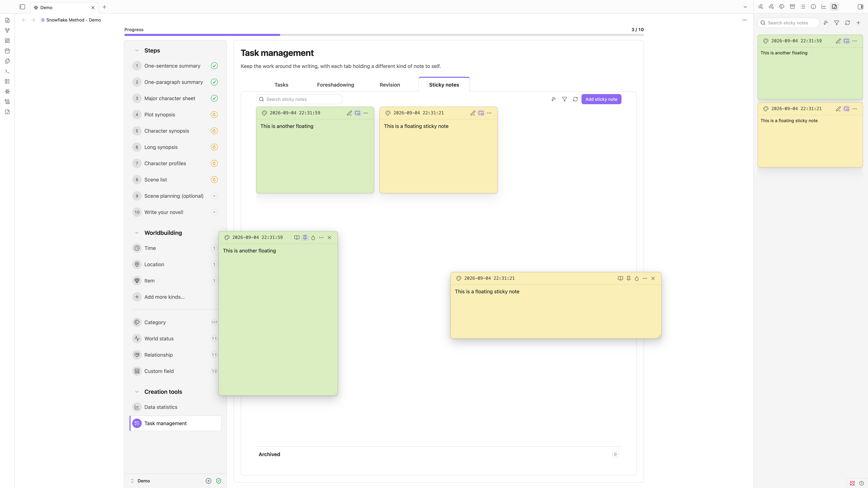Sort sticky notes in main panel
The width and height of the screenshot is (868, 488).
(x=553, y=99)
